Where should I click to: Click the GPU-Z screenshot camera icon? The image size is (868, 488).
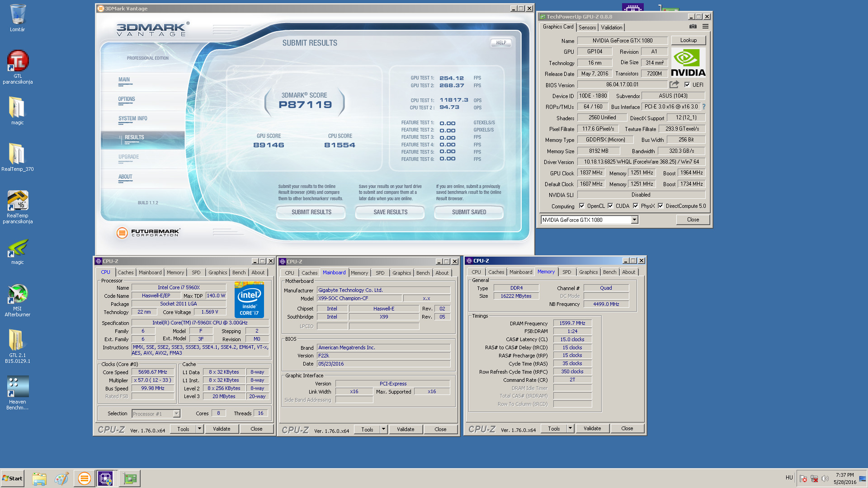click(693, 27)
